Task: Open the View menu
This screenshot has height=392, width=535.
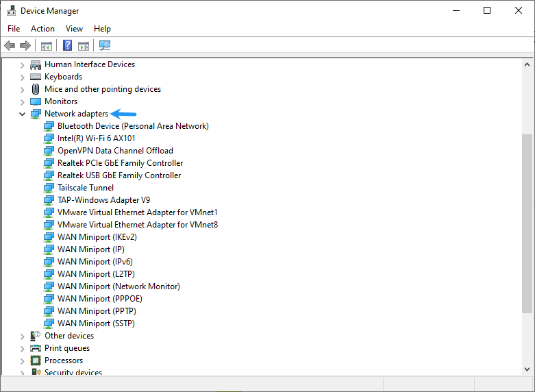Action: coord(74,29)
